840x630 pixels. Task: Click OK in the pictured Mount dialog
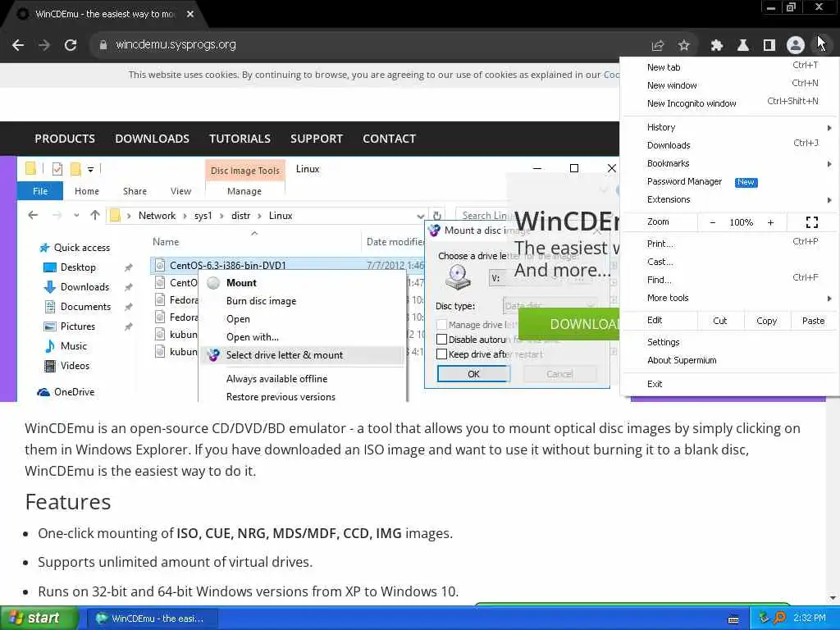click(x=473, y=374)
